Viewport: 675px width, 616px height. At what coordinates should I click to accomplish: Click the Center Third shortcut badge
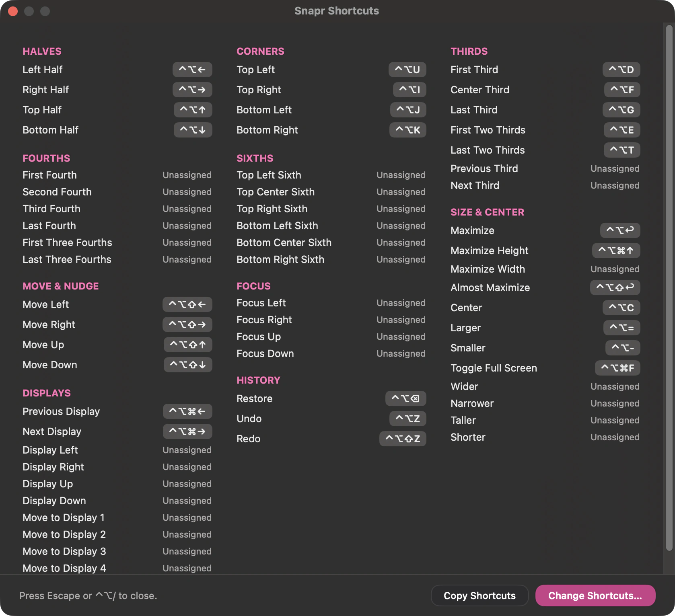coord(622,90)
